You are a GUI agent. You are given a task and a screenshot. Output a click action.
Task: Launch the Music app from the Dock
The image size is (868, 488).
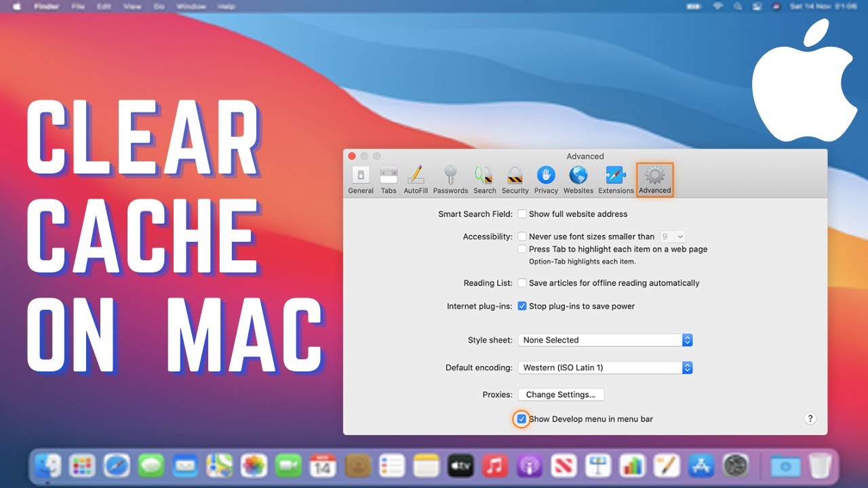pos(494,466)
